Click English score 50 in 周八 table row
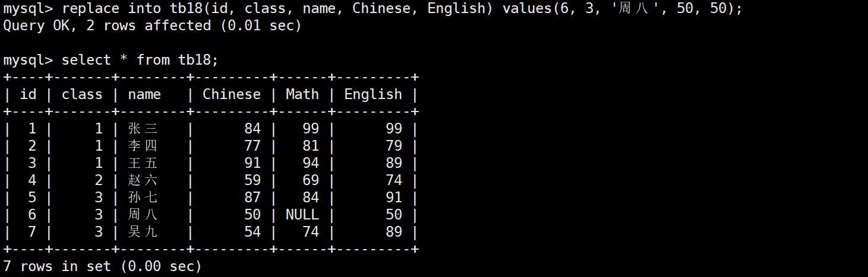The image size is (868, 277). [x=394, y=215]
